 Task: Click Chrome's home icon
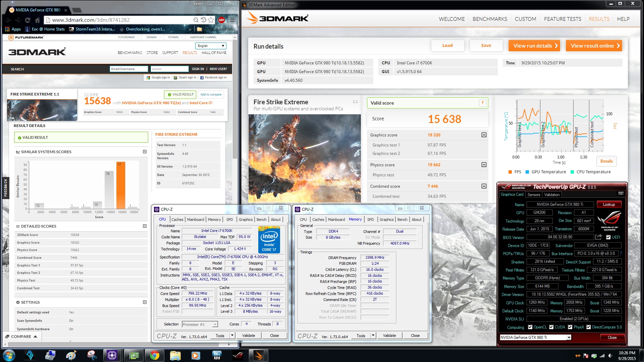[x=37, y=20]
